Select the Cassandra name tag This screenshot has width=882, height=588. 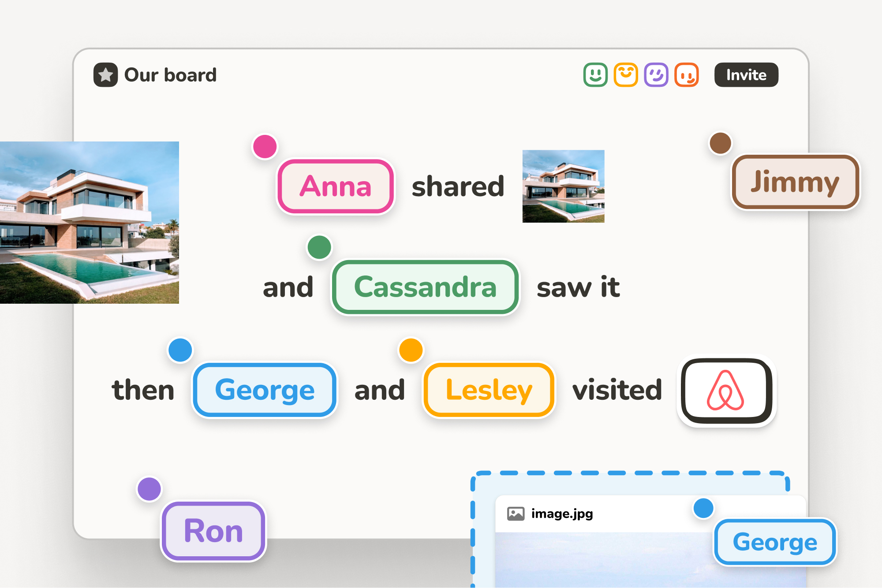425,287
